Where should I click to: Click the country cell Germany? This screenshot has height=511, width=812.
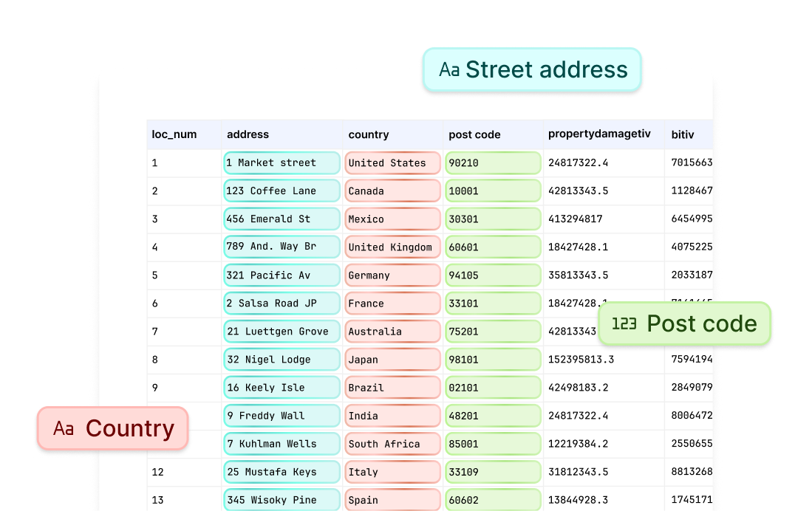(392, 275)
